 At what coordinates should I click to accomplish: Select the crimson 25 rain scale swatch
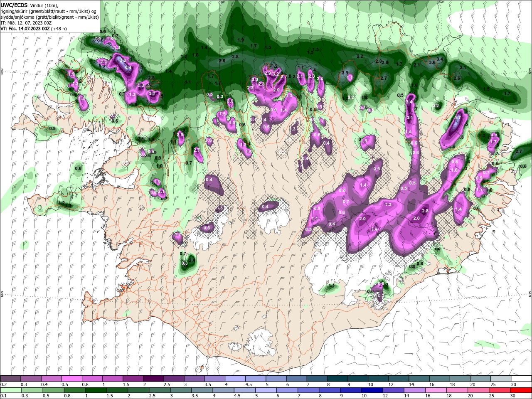pyautogui.click(x=500, y=390)
